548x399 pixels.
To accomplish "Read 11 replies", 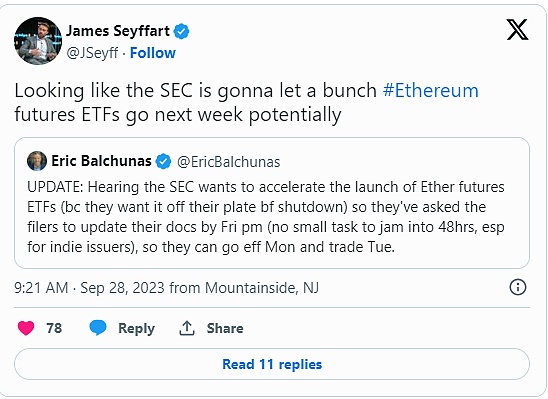I will click(x=272, y=364).
